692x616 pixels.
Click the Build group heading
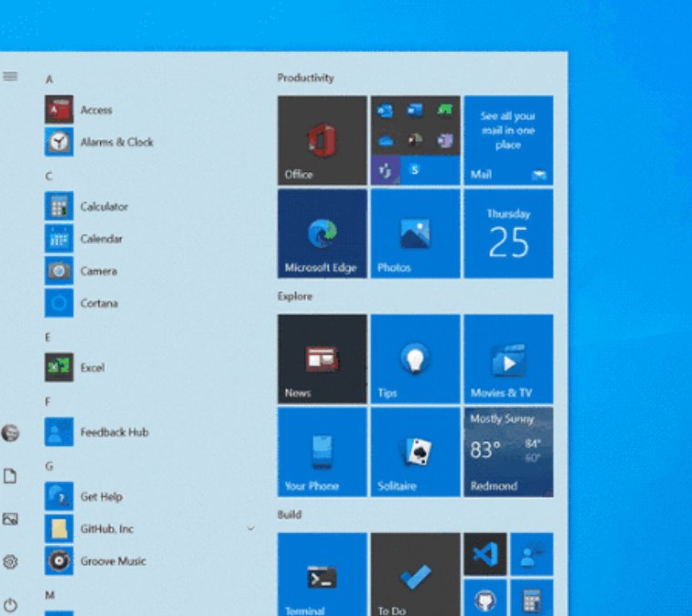coord(290,514)
